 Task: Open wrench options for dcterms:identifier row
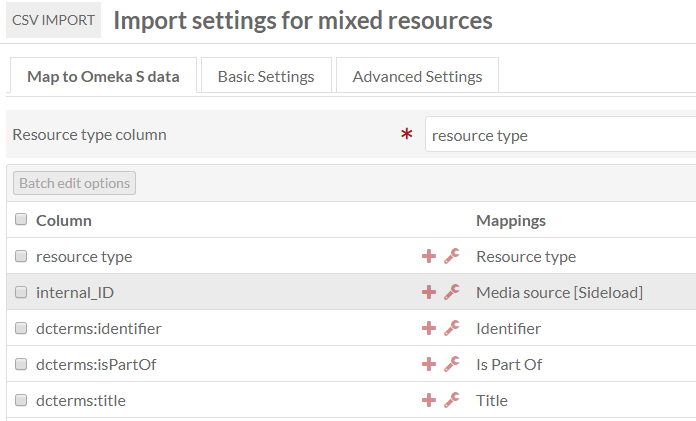tap(452, 328)
